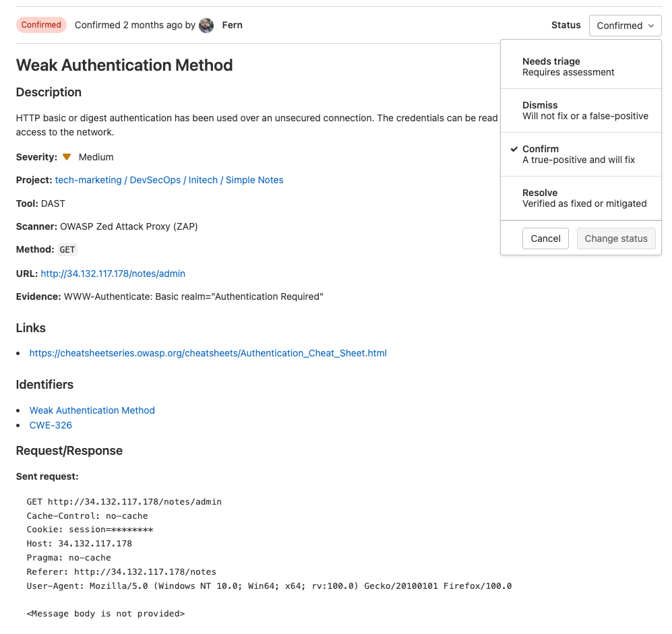Open the Status dropdown selector
Image resolution: width=672 pixels, height=634 pixels.
tap(625, 25)
